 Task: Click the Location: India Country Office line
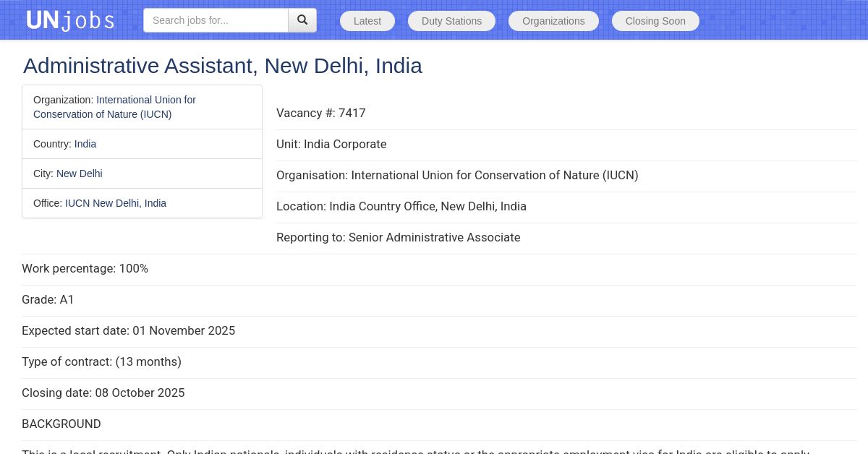pyautogui.click(x=401, y=206)
